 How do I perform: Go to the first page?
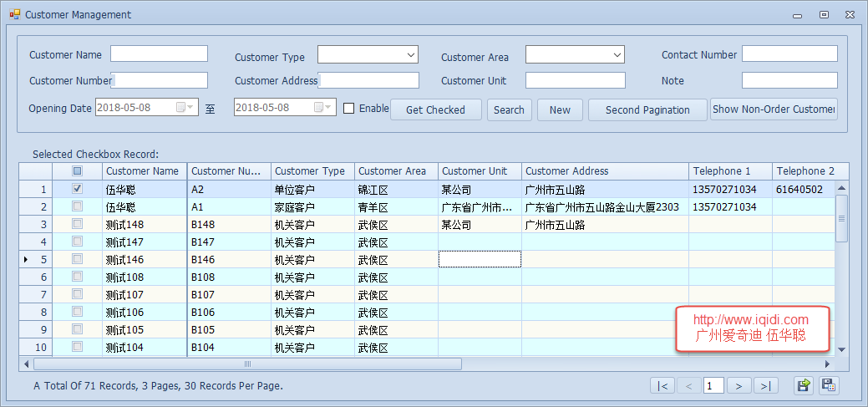click(662, 385)
